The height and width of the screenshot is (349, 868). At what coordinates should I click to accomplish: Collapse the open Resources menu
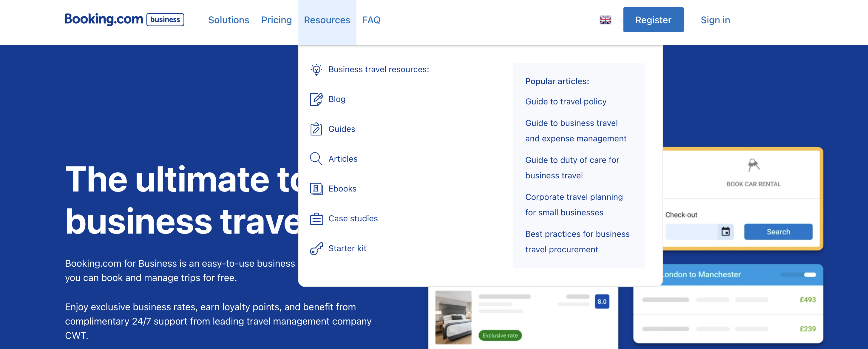pos(327,20)
